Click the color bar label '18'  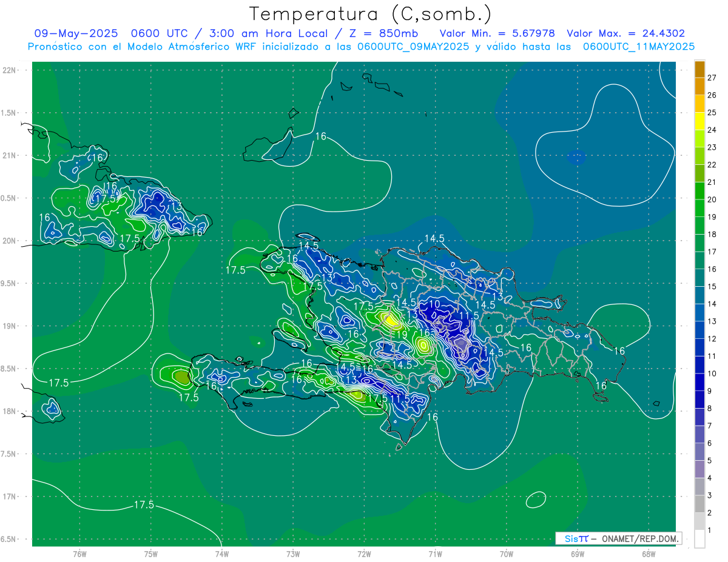click(x=712, y=234)
